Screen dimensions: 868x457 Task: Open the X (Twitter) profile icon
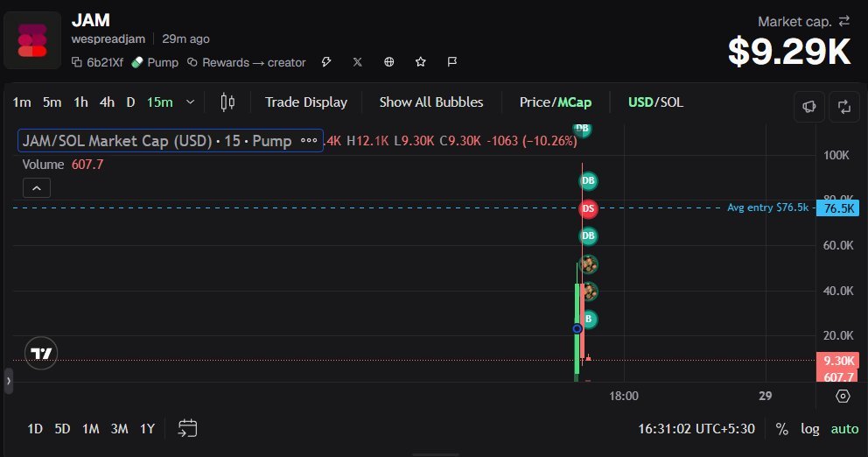(358, 62)
